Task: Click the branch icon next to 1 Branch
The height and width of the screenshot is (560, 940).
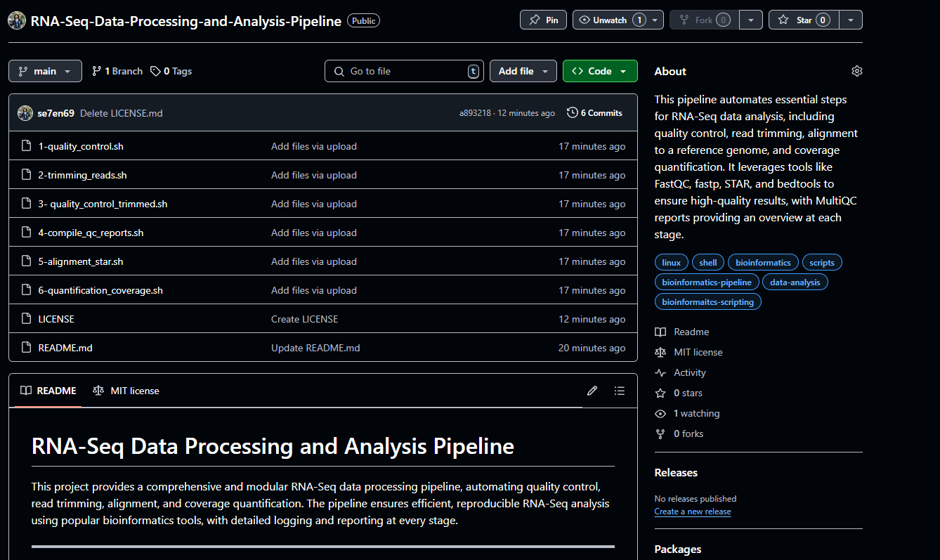Action: tap(98, 71)
